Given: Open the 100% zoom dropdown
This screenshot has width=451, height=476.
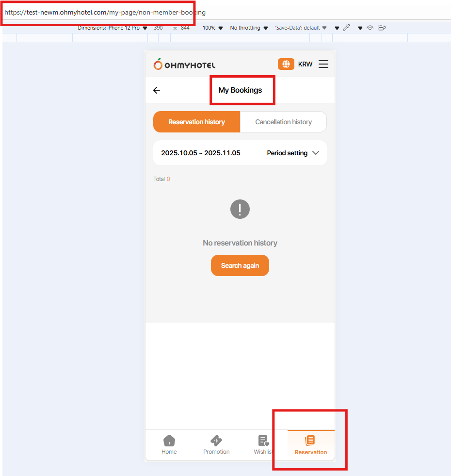Looking at the screenshot, I should click(x=213, y=28).
